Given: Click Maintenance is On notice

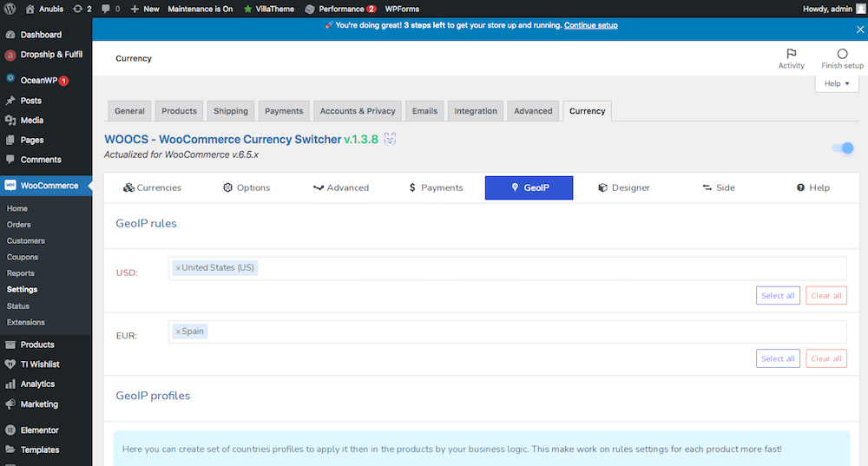Looking at the screenshot, I should pyautogui.click(x=201, y=9).
